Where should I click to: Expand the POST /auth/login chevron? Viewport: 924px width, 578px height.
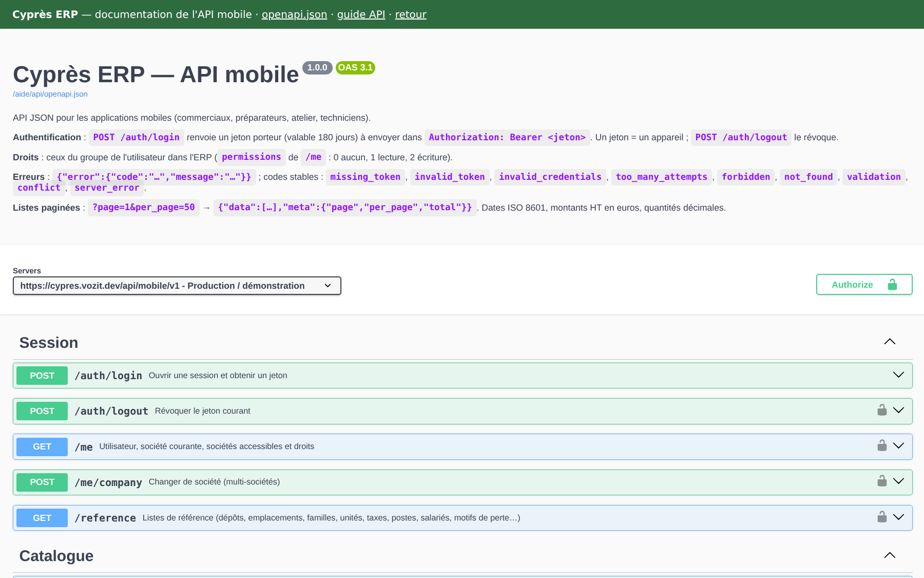click(898, 375)
